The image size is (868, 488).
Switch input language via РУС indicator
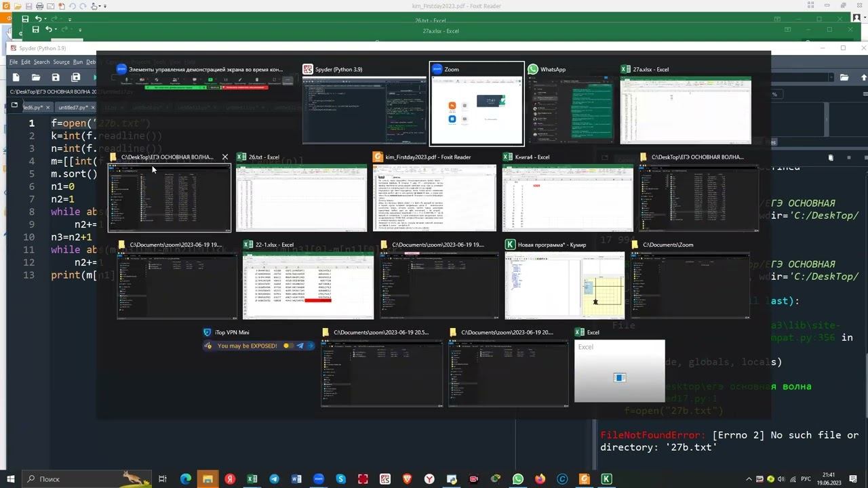[x=806, y=479]
